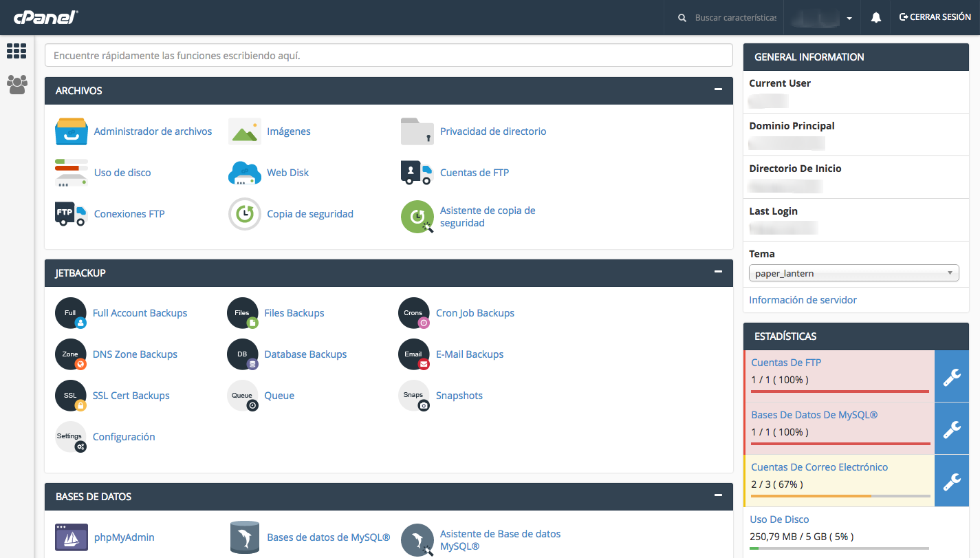The width and height of the screenshot is (980, 558).
Task: Click the SSL Cert Backups icon
Action: coord(71,396)
